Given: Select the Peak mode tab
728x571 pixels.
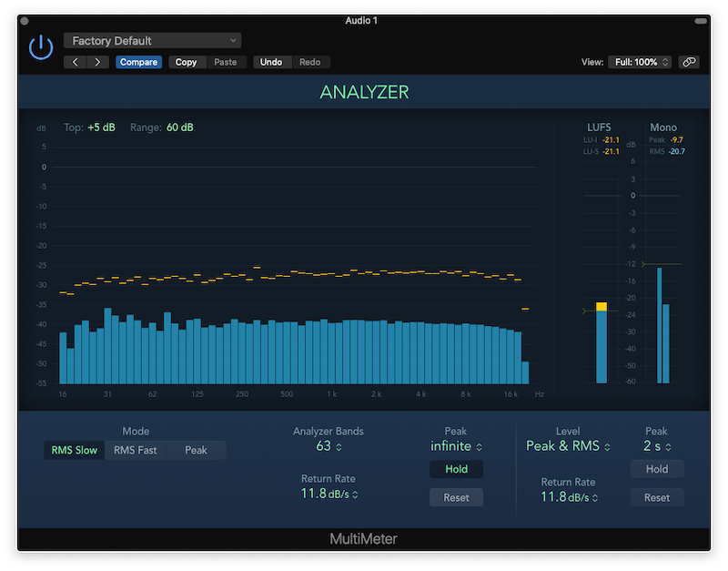Looking at the screenshot, I should 196,450.
